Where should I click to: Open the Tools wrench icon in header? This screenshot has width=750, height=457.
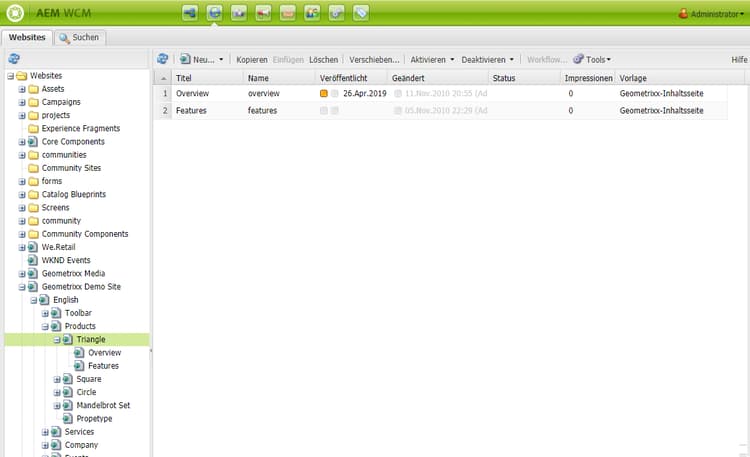tap(336, 13)
